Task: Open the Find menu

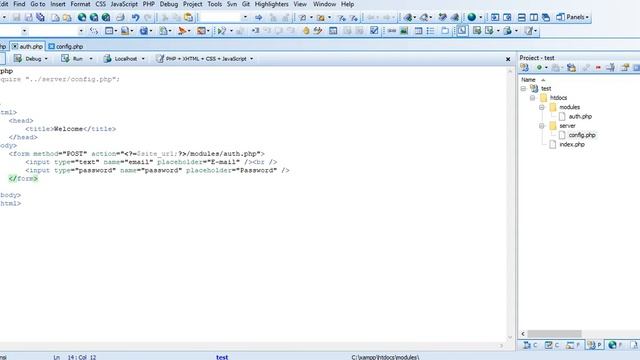Action: coord(19,4)
